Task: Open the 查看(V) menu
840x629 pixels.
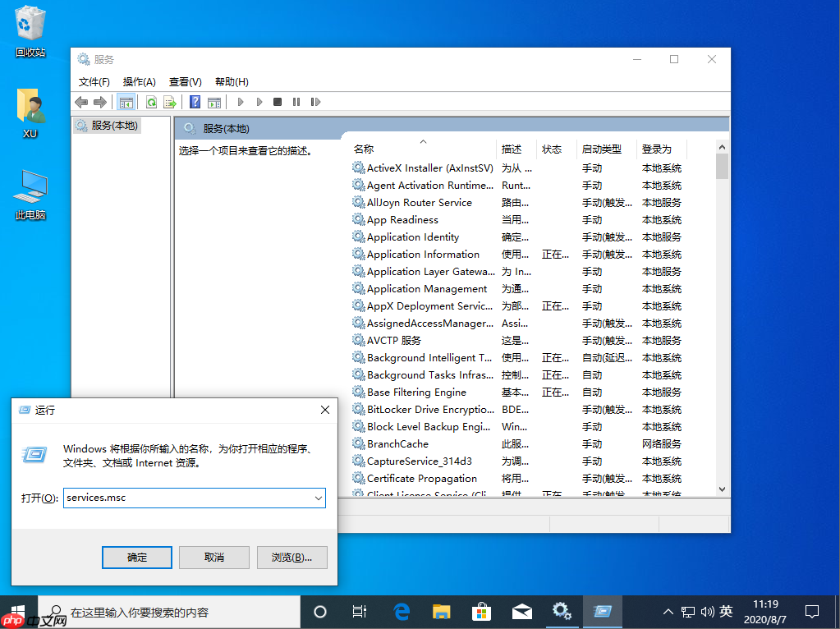Action: click(x=185, y=81)
